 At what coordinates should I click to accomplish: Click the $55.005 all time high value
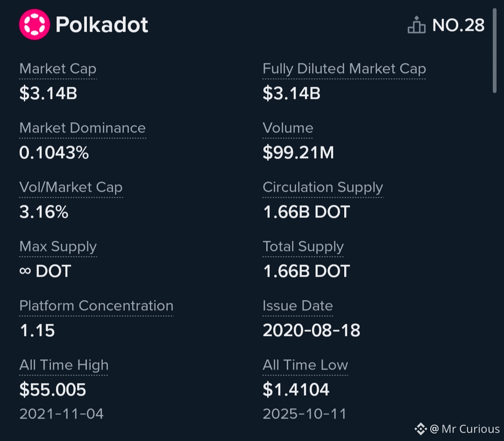click(53, 390)
